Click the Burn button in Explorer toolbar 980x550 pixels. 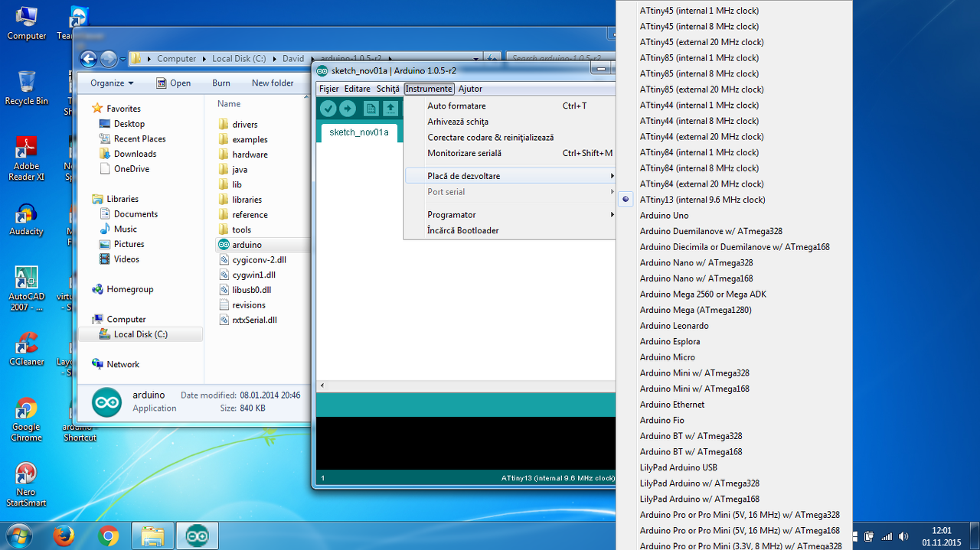coord(221,83)
